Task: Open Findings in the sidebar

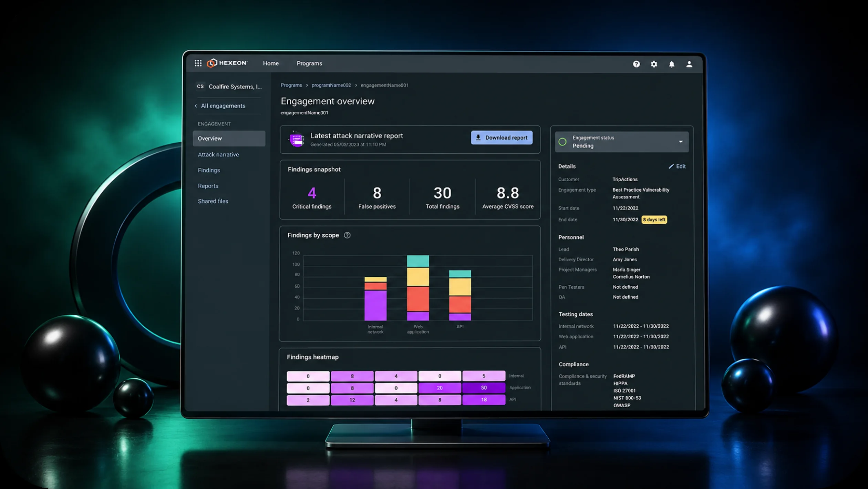Action: pos(209,170)
